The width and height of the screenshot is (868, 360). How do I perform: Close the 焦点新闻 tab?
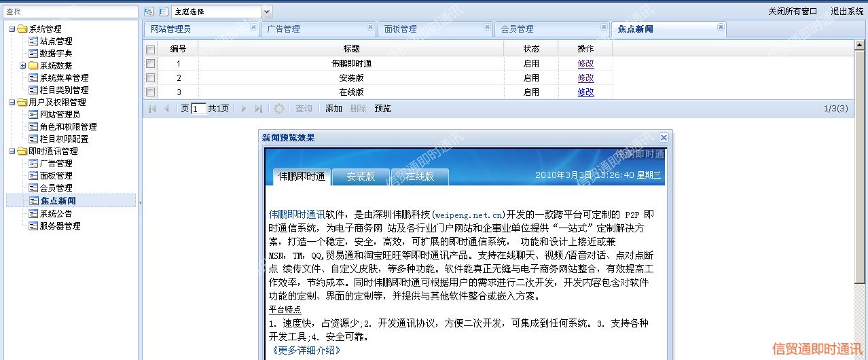pos(721,27)
